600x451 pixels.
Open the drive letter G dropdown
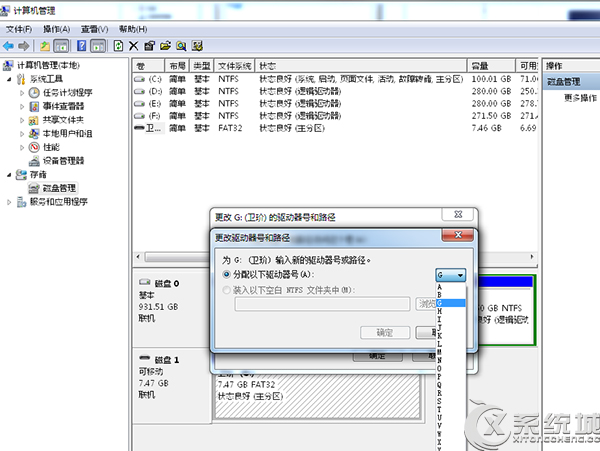450,275
